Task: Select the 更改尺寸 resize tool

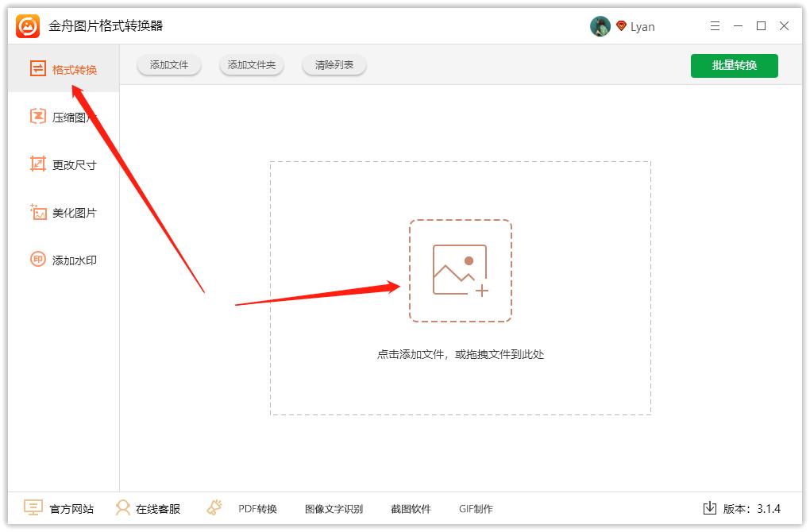Action: (64, 165)
